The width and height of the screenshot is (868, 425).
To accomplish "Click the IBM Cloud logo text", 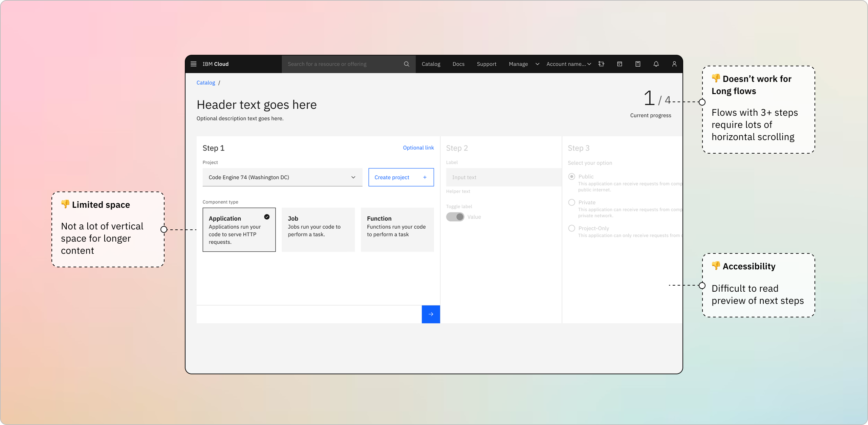I will click(215, 64).
